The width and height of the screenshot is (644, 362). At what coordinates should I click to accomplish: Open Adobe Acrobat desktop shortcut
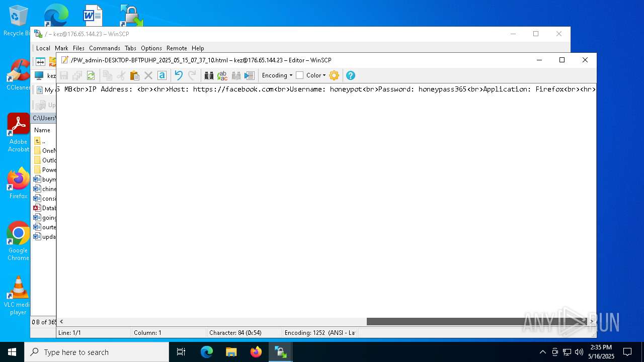click(18, 133)
